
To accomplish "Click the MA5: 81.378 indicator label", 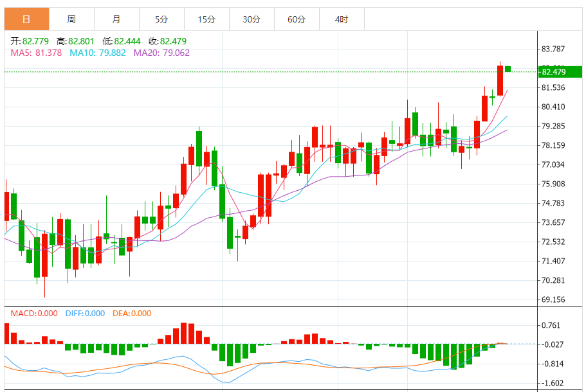I will pos(36,53).
